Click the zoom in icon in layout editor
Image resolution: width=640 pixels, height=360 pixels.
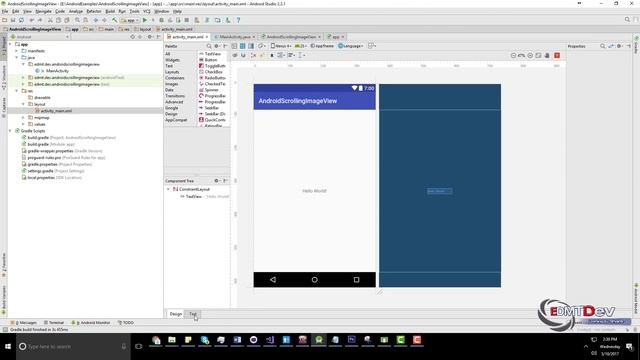coord(530,56)
